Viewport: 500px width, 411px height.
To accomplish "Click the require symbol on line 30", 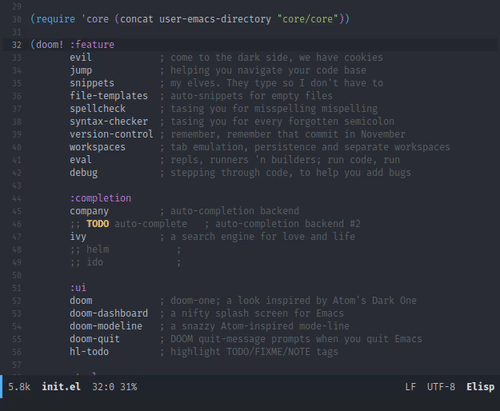I will [x=56, y=19].
